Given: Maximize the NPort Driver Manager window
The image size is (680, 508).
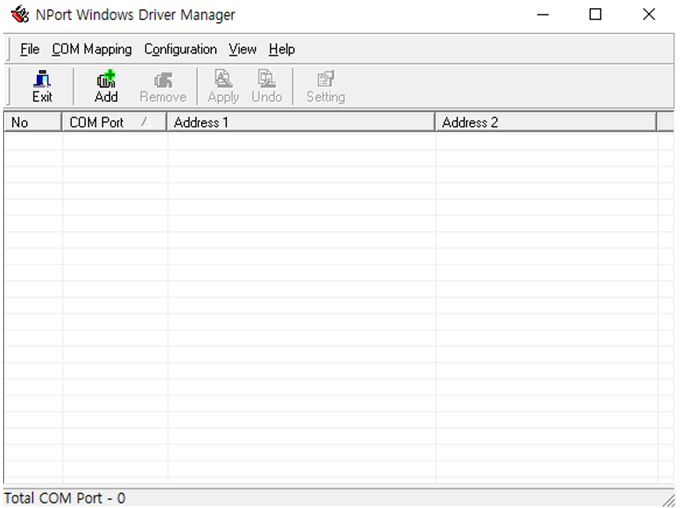Looking at the screenshot, I should point(595,14).
